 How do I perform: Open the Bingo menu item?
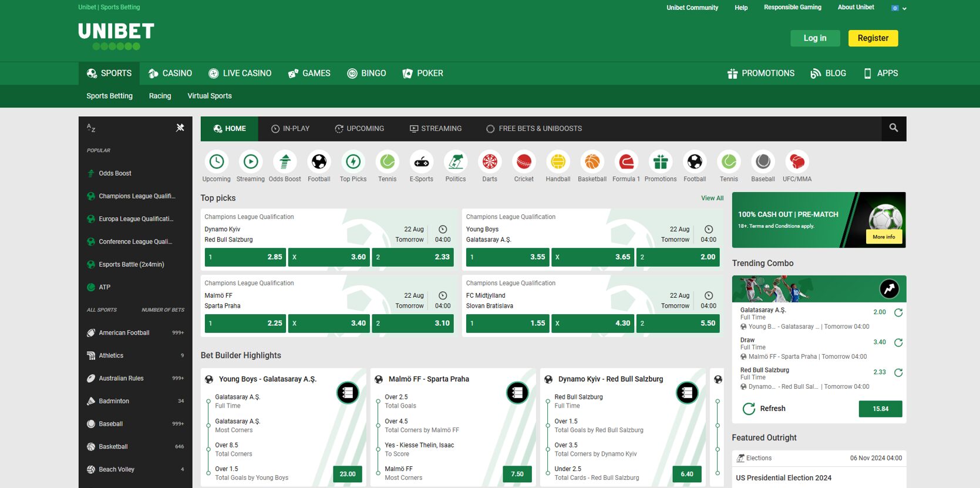(x=367, y=73)
